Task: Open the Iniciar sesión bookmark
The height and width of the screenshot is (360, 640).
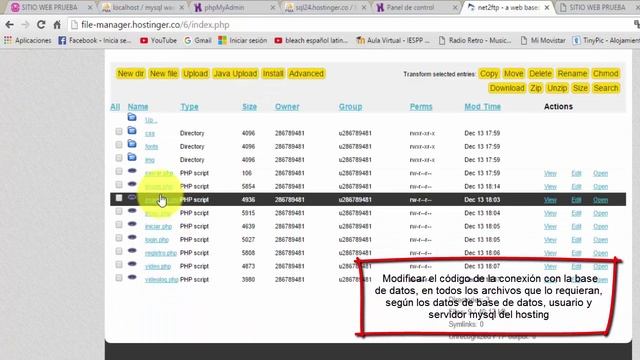Action: pos(242,40)
